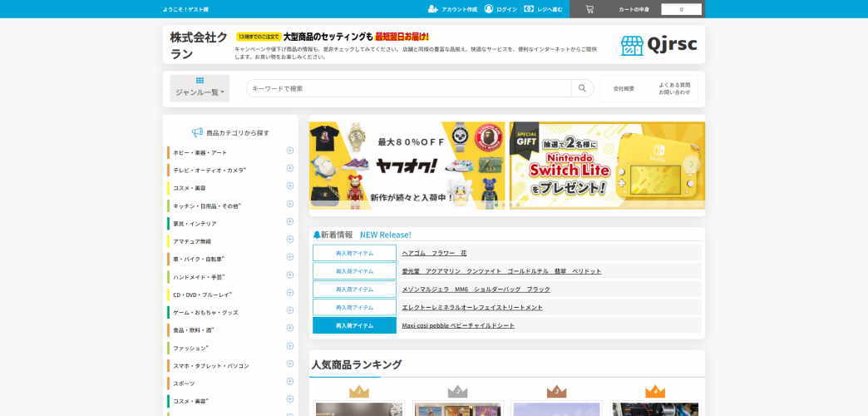Click the Nintendo Switch Lite giveaway banner
Image resolution: width=868 pixels, height=416 pixels.
coord(607,165)
